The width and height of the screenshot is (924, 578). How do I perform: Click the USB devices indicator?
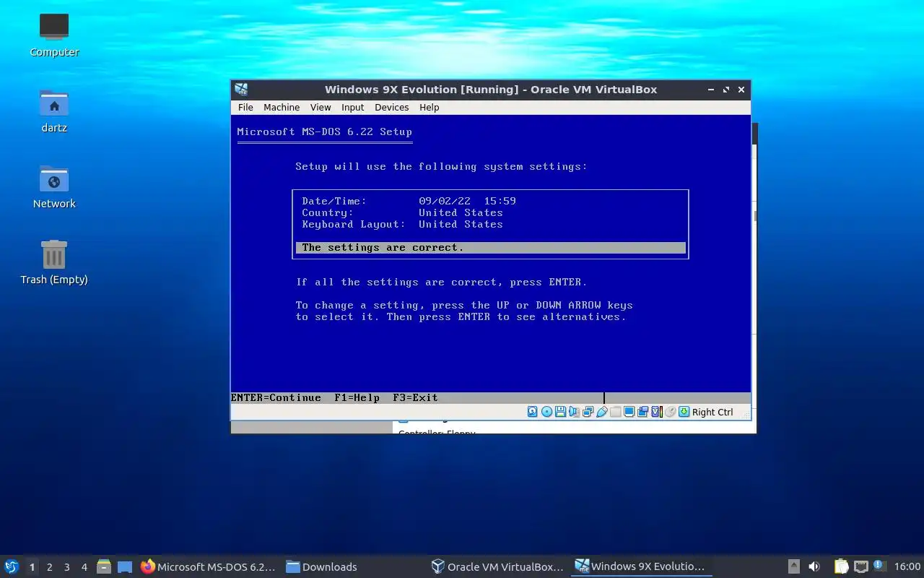click(601, 412)
